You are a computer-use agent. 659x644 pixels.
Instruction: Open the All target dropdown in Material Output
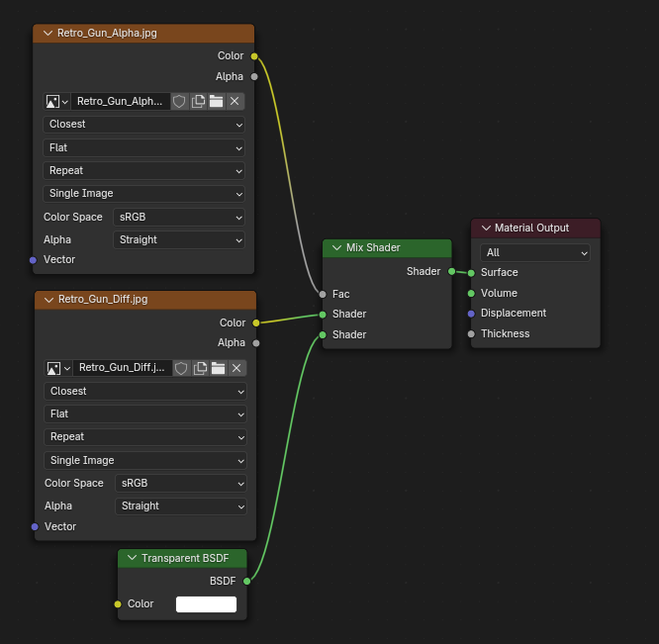tap(535, 253)
